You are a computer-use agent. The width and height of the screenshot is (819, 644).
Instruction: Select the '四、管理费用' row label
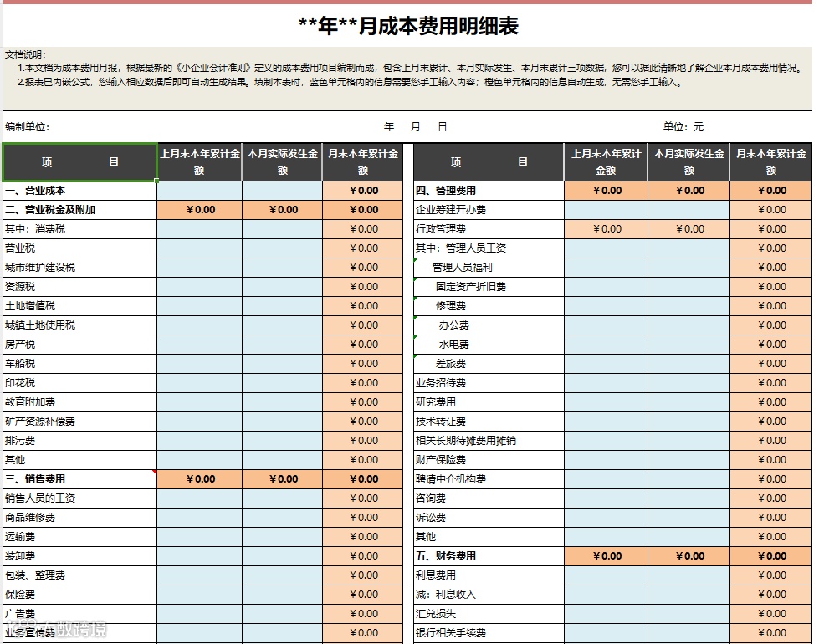(x=489, y=191)
